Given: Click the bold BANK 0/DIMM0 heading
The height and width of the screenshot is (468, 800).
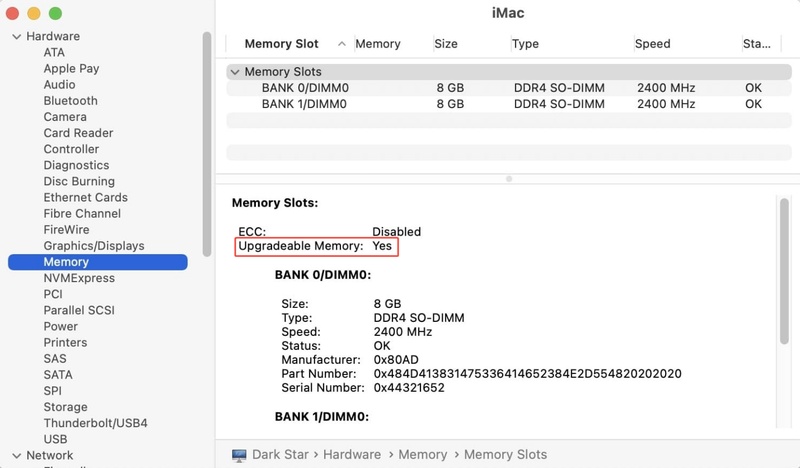Looking at the screenshot, I should click(323, 275).
